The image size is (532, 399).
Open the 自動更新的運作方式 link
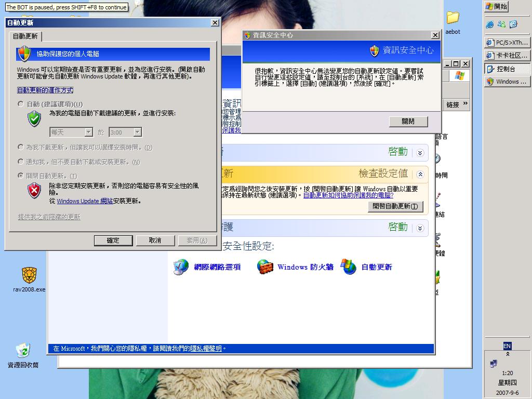45,90
